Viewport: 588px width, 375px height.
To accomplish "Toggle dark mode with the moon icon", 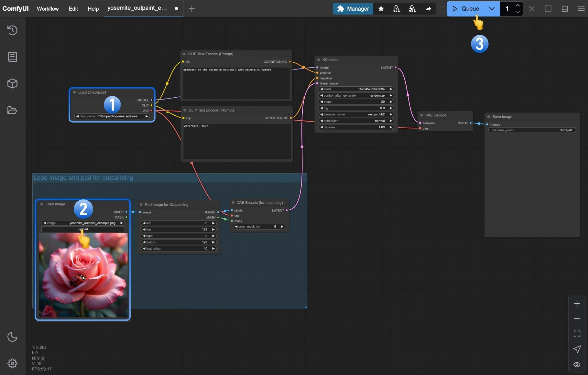I will click(12, 337).
